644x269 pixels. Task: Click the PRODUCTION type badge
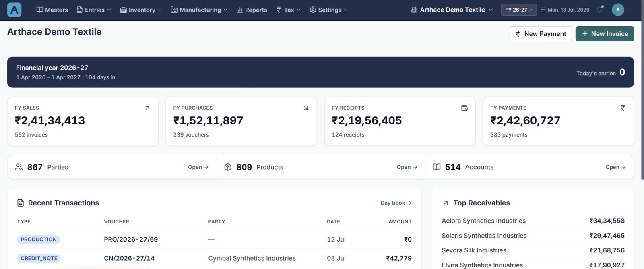pos(39,240)
